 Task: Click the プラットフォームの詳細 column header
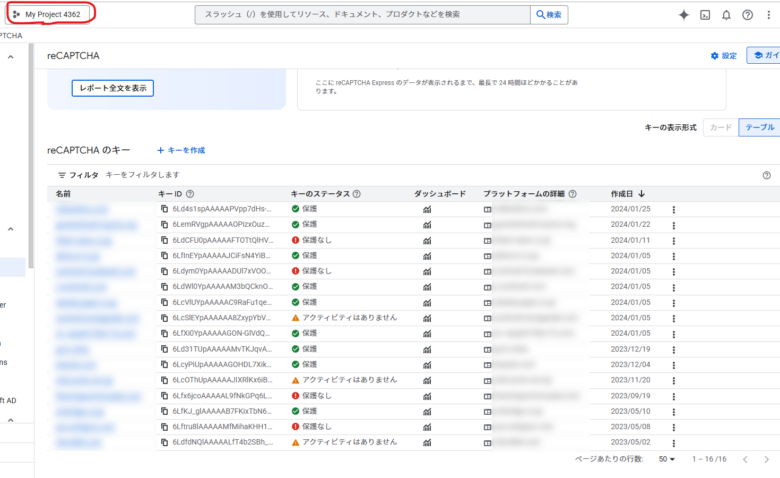pyautogui.click(x=524, y=194)
